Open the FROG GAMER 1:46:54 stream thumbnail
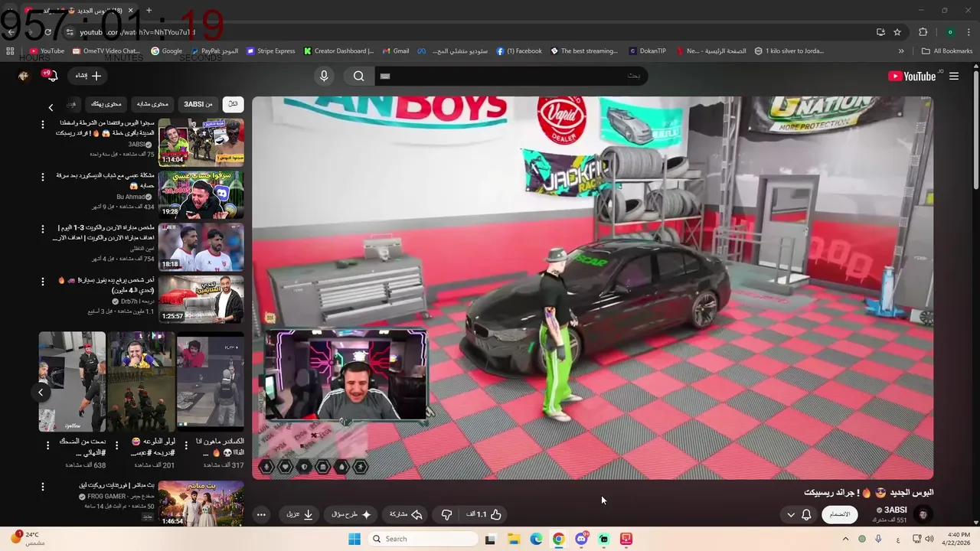This screenshot has width=980, height=551. click(x=201, y=504)
